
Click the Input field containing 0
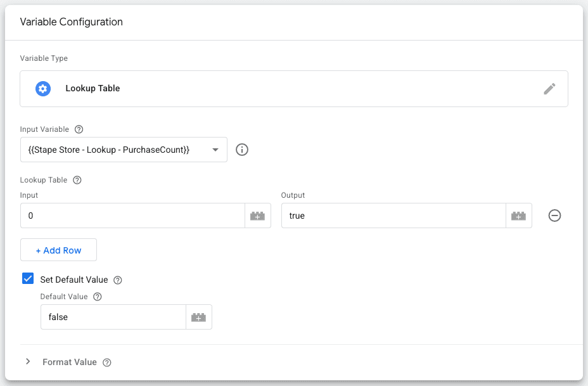pyautogui.click(x=127, y=216)
